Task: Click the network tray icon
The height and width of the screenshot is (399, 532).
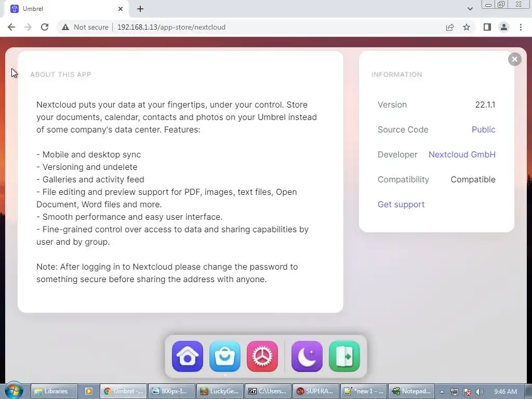Action: coord(454,392)
